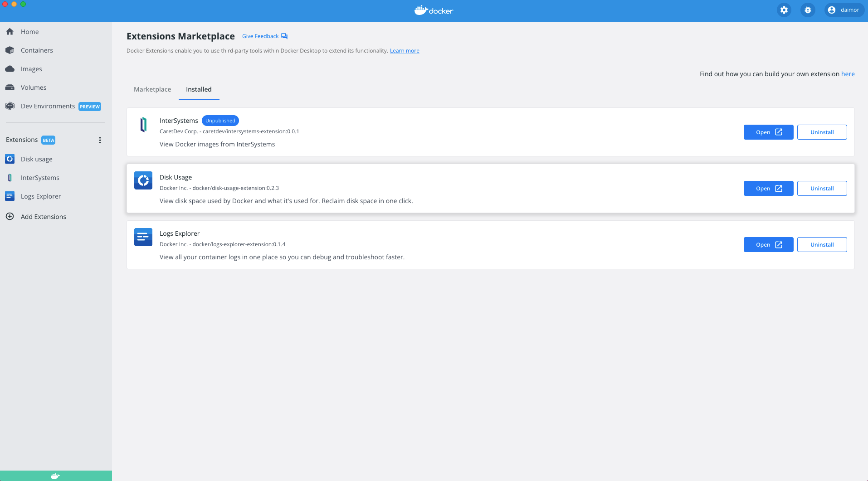Click the Extensions Marketplace heading

tap(180, 36)
